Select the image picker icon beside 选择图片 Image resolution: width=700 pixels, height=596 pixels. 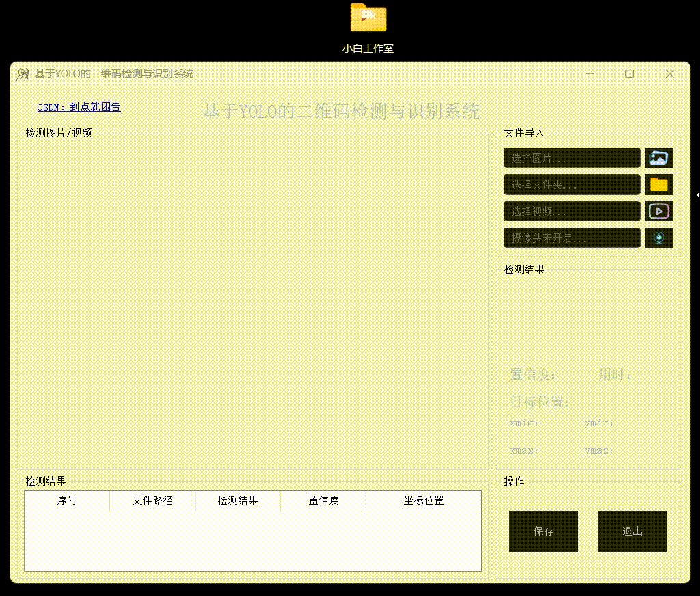pyautogui.click(x=658, y=157)
